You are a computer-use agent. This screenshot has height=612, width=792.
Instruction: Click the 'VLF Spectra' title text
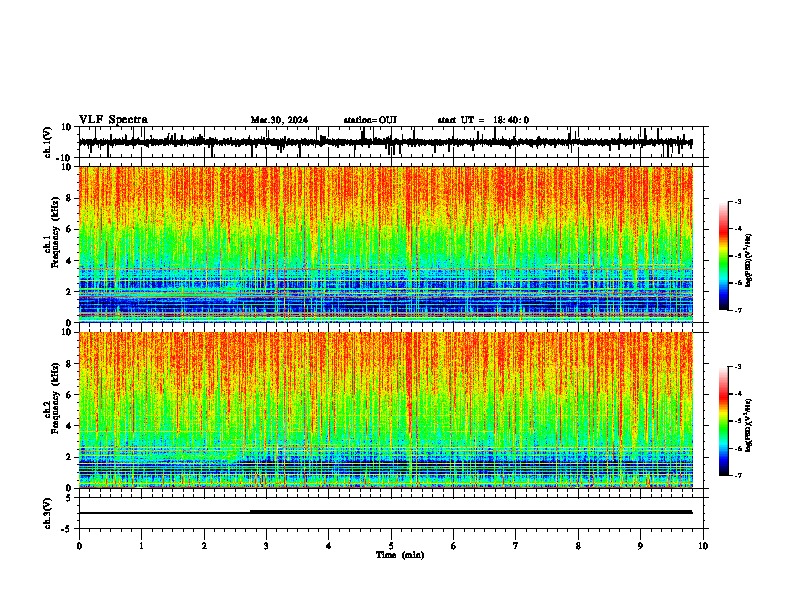tap(113, 119)
